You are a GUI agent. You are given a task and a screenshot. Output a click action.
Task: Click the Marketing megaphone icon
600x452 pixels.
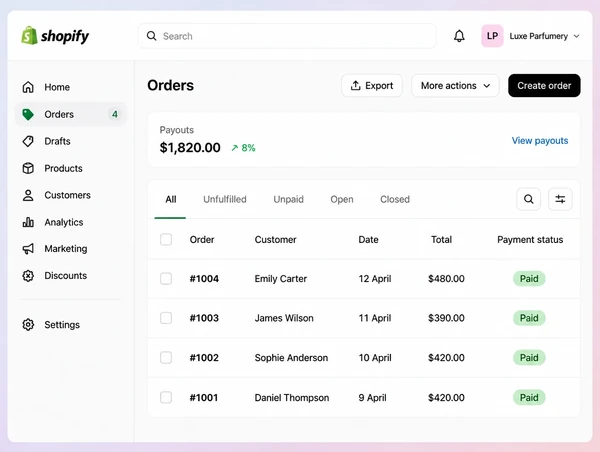pos(28,249)
